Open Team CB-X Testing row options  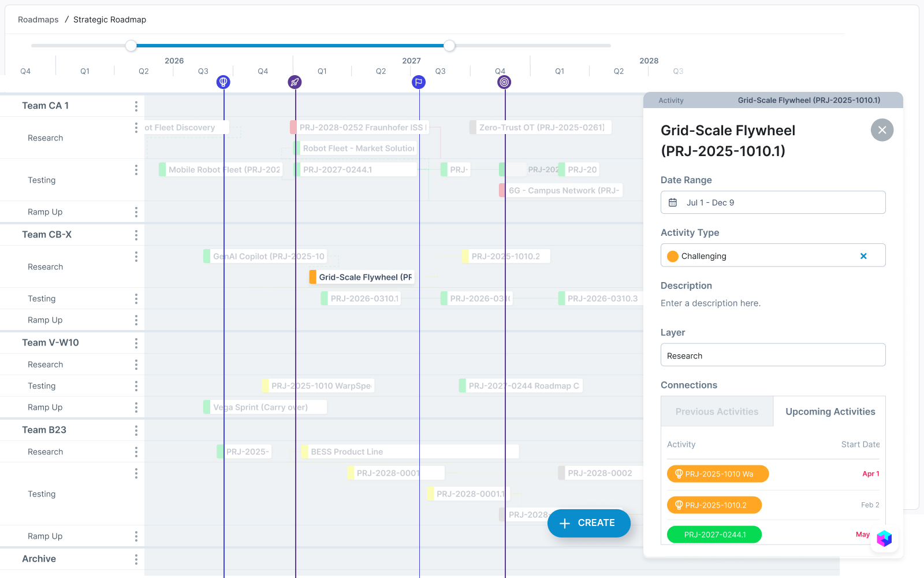click(x=136, y=299)
